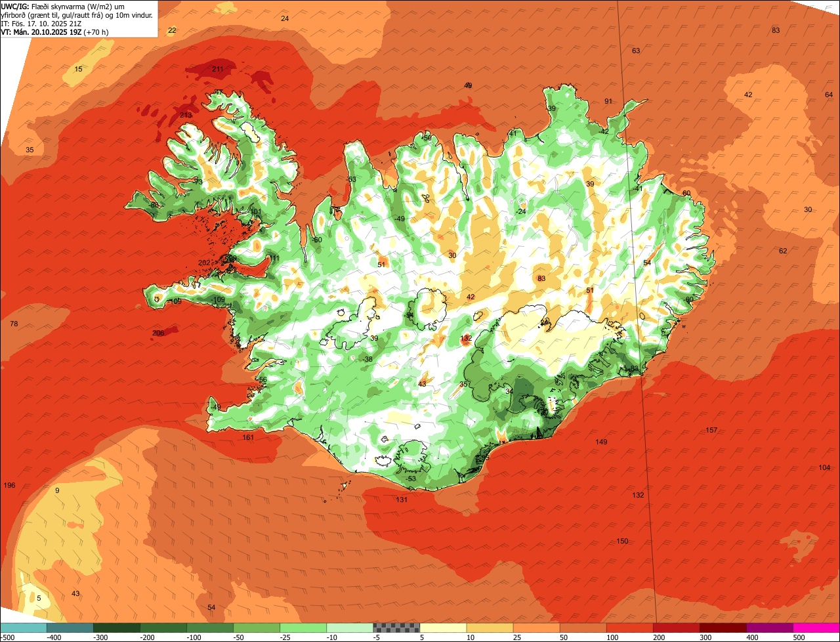Click the value 56 on the west coast
Image resolution: width=840 pixels, height=642 pixels.
pyautogui.click(x=263, y=380)
